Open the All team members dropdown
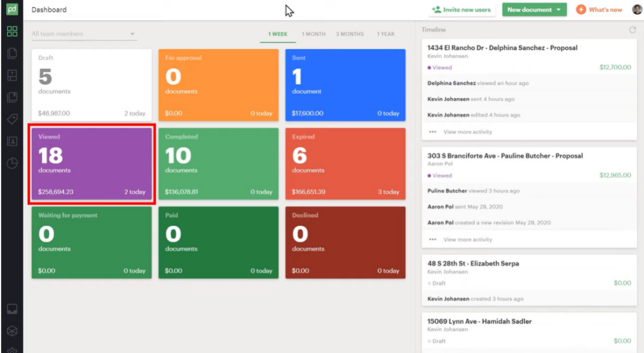Viewport: 644px width, 353px height. (84, 34)
